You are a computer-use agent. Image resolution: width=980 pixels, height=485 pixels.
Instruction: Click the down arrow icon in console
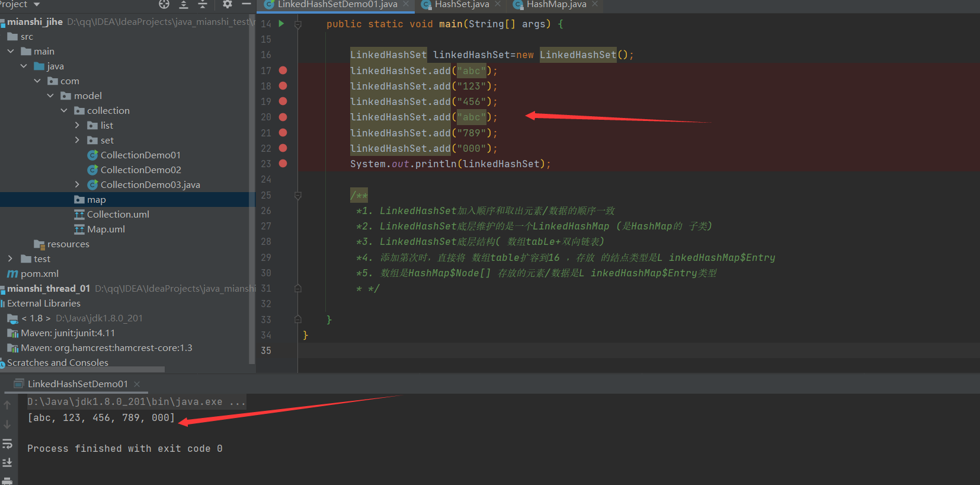[x=7, y=425]
